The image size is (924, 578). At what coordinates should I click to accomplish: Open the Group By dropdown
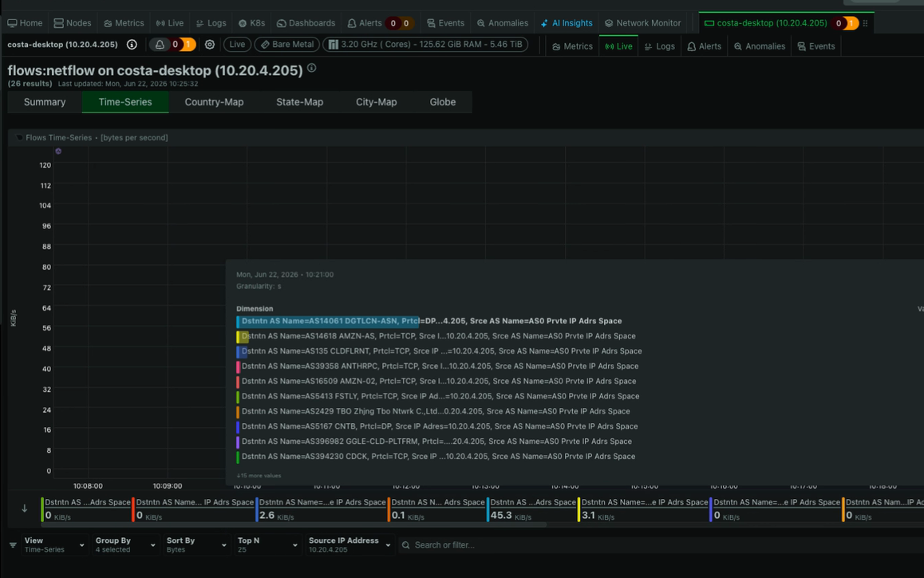(126, 545)
